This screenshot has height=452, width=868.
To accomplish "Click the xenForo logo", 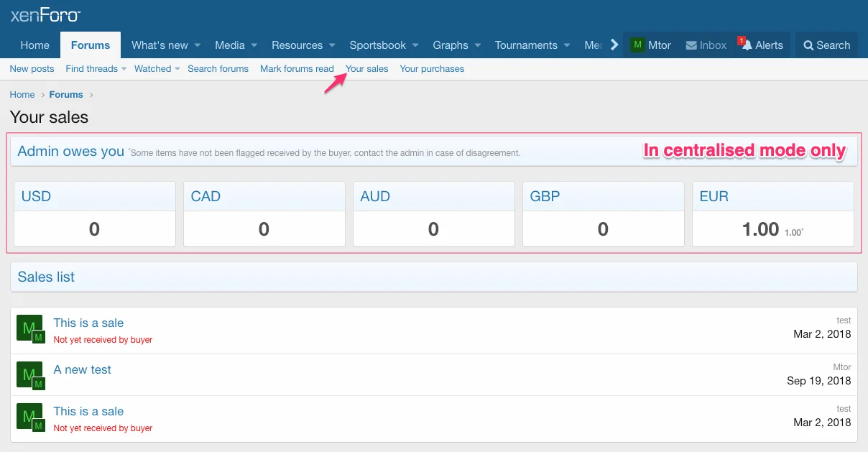I will tap(45, 15).
